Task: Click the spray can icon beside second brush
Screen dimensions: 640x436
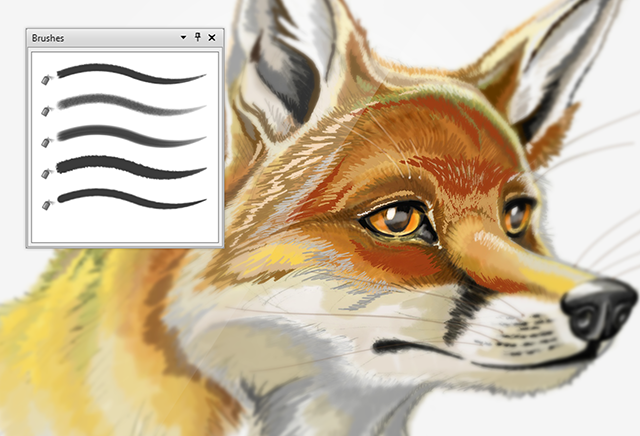Action: click(47, 110)
